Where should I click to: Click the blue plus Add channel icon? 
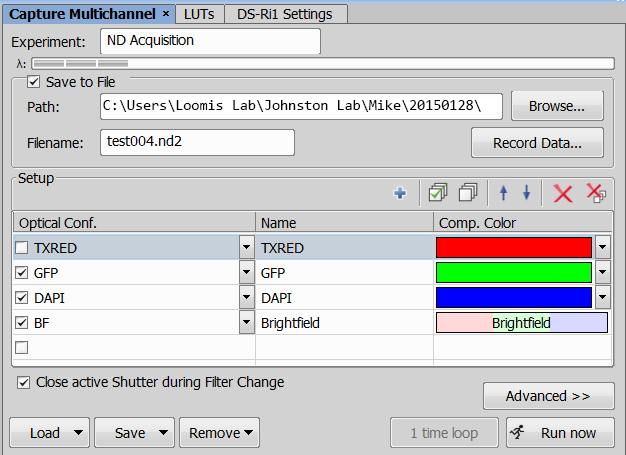400,194
